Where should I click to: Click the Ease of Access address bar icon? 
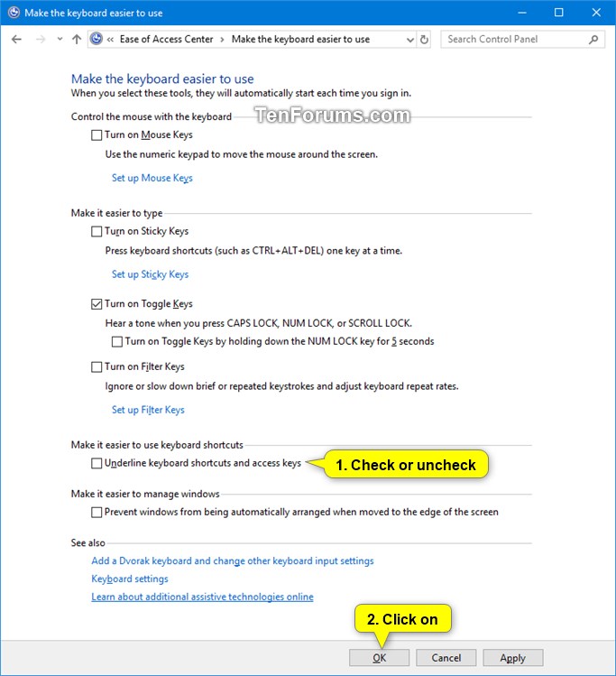(97, 39)
